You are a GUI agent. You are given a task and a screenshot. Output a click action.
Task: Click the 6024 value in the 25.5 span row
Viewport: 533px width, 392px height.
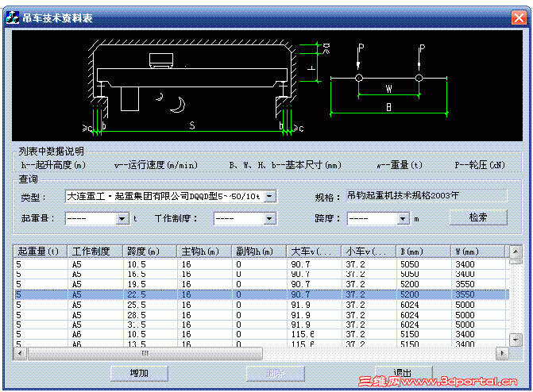tap(410, 305)
